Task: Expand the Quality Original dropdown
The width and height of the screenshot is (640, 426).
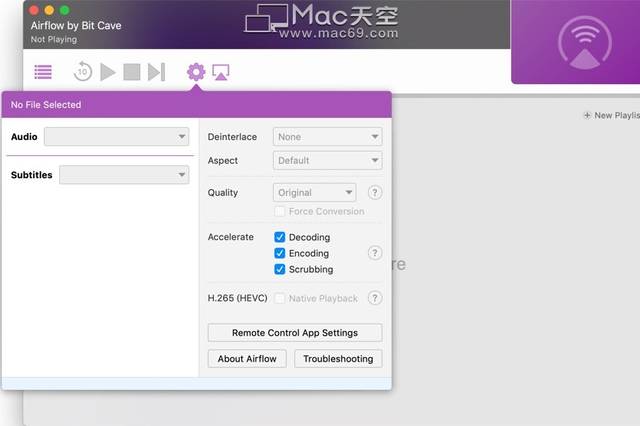Action: [x=314, y=193]
